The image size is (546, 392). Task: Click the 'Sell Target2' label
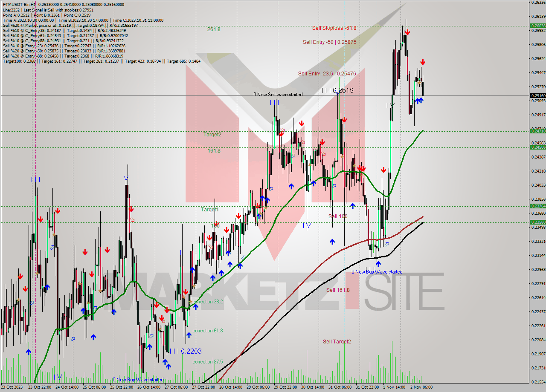point(337,341)
